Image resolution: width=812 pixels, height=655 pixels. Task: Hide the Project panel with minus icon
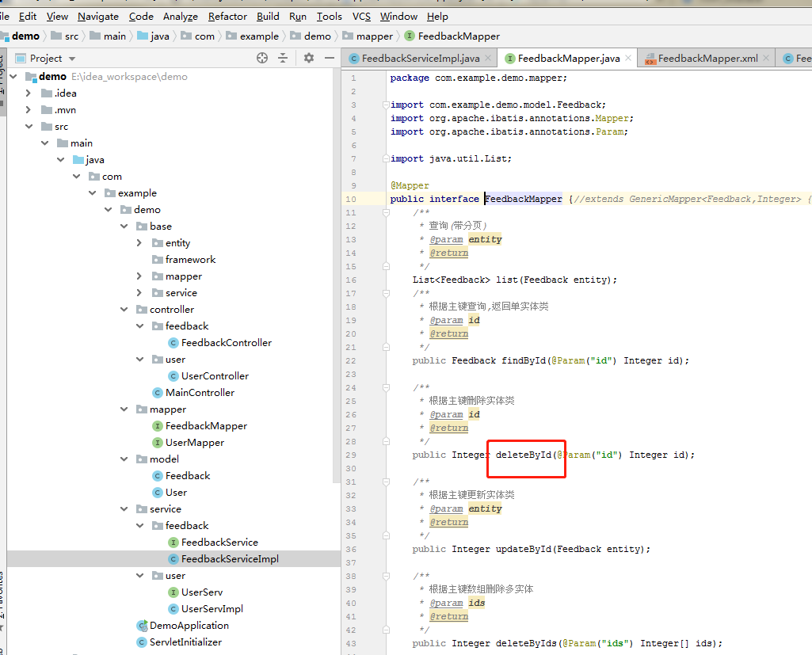(330, 58)
